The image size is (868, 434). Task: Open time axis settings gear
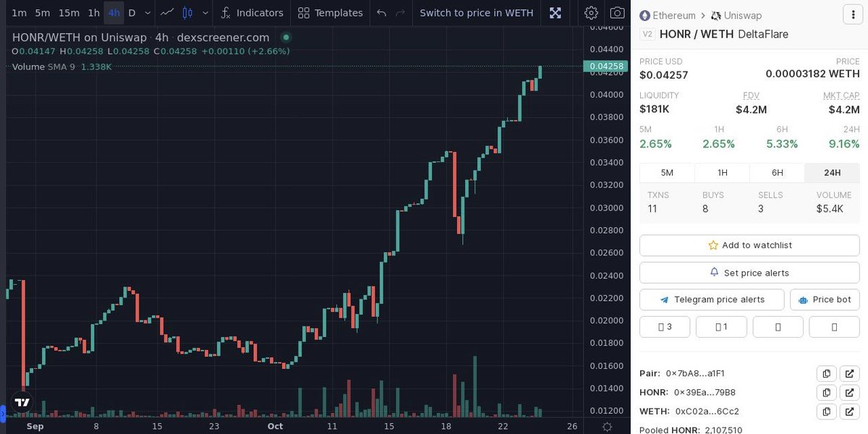pos(607,426)
